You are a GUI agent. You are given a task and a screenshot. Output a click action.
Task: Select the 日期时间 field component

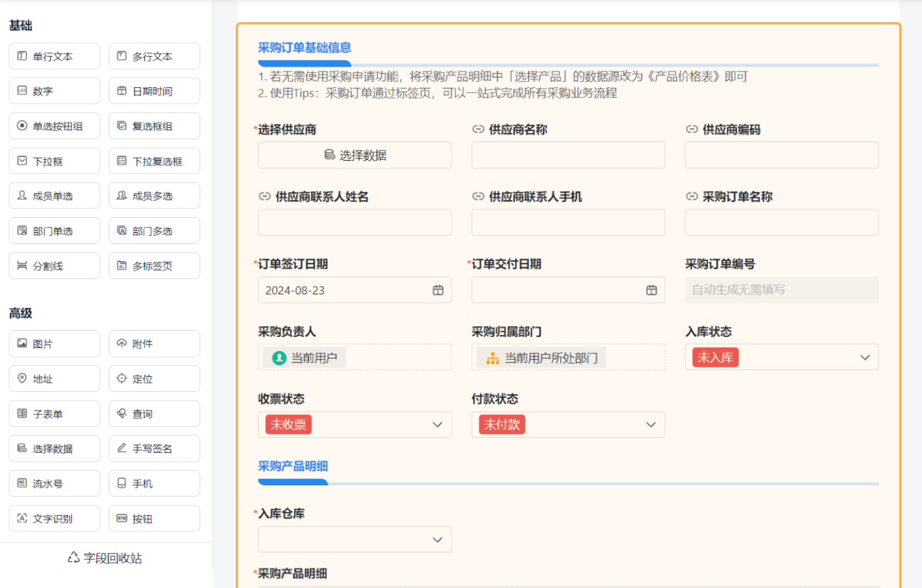pos(154,91)
